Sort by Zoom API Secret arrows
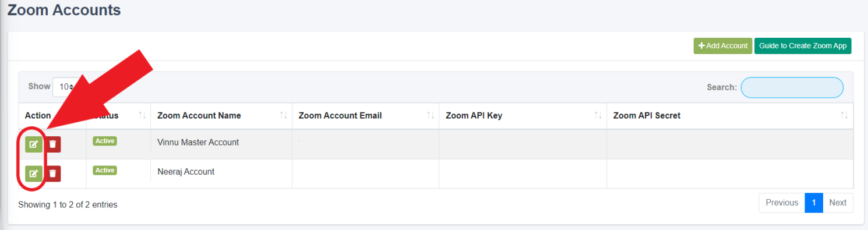The height and width of the screenshot is (230, 868). (844, 115)
